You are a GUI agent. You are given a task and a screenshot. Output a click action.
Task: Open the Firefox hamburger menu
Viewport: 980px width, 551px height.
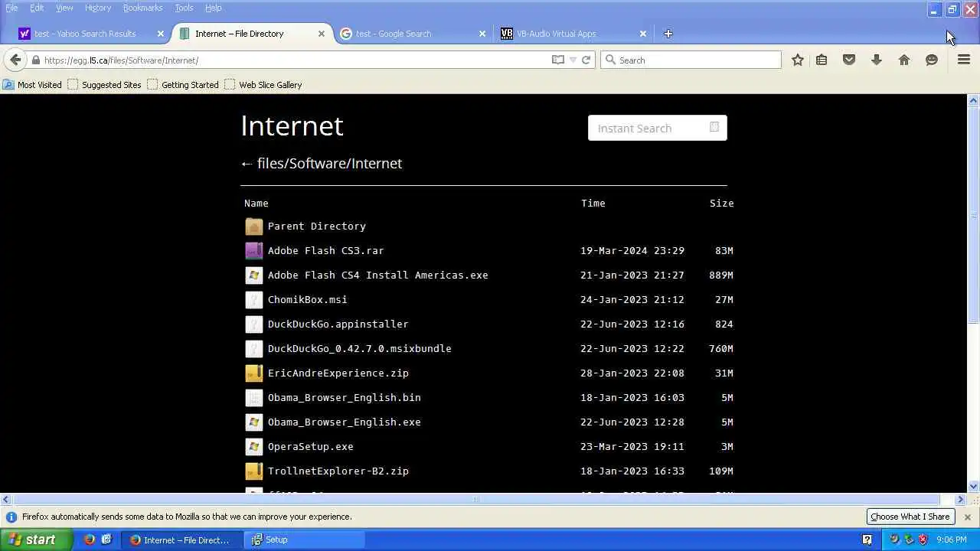964,60
